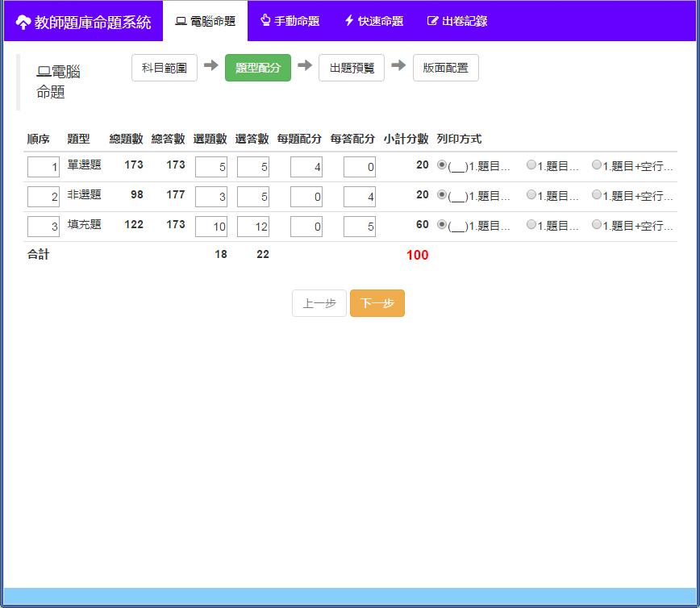
Task: Click the subtotal 60 for 填充題
Action: [x=423, y=224]
